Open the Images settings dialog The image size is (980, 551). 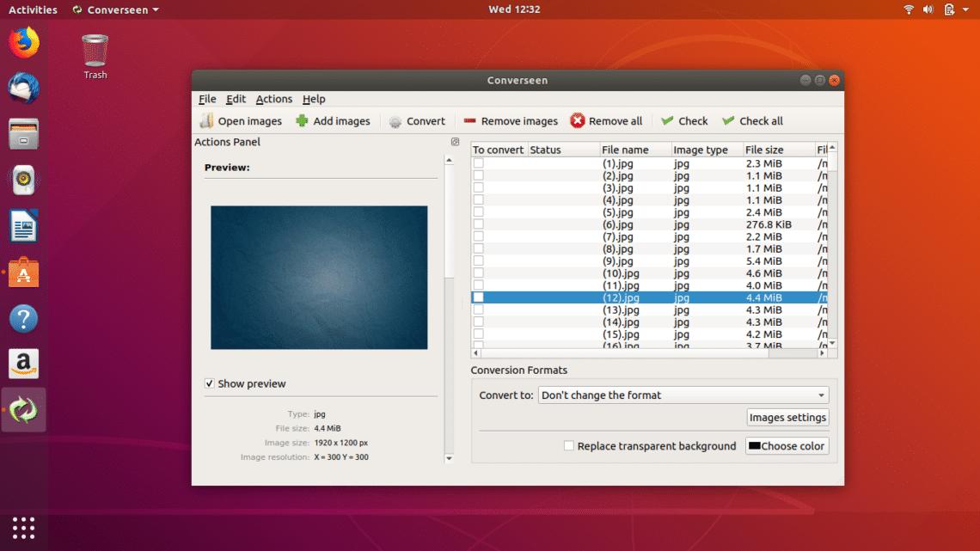click(x=787, y=417)
